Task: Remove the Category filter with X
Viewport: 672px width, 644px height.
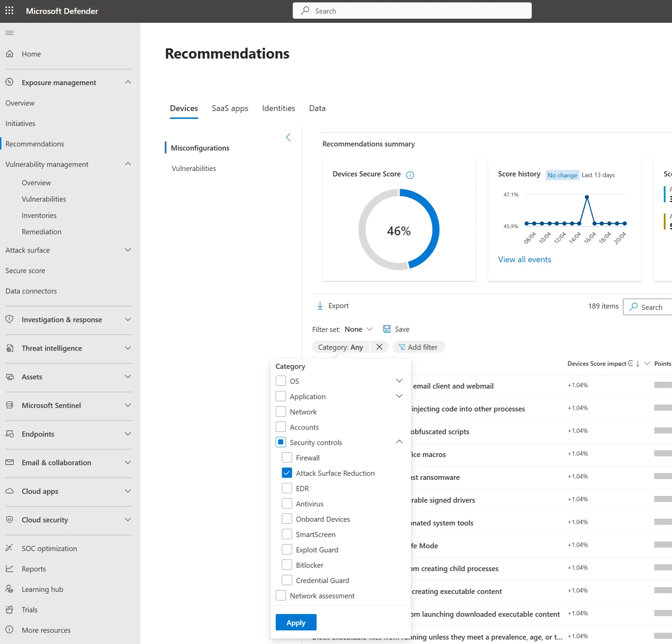Action: tap(379, 347)
